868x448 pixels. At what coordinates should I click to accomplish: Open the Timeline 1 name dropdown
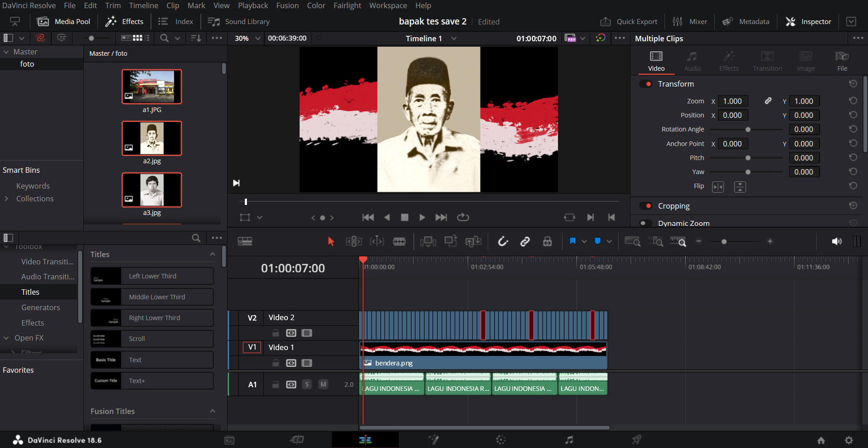pos(454,39)
